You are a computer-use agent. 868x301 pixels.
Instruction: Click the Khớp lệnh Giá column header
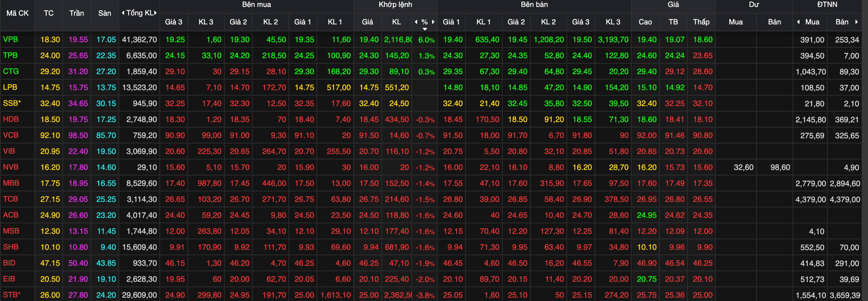(x=367, y=22)
